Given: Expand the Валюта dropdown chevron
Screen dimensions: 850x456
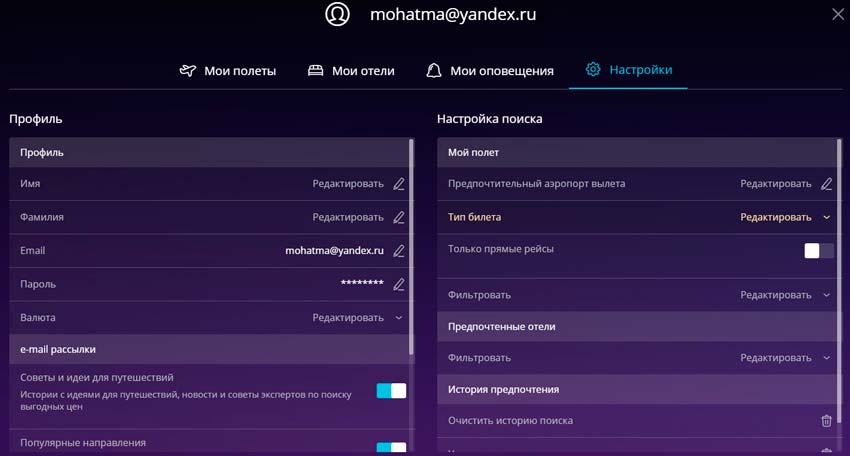Looking at the screenshot, I should [399, 318].
